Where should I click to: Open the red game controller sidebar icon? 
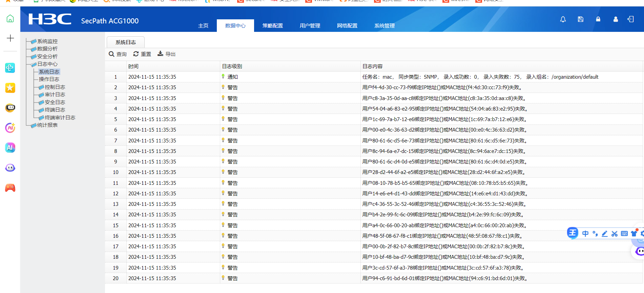(10, 188)
